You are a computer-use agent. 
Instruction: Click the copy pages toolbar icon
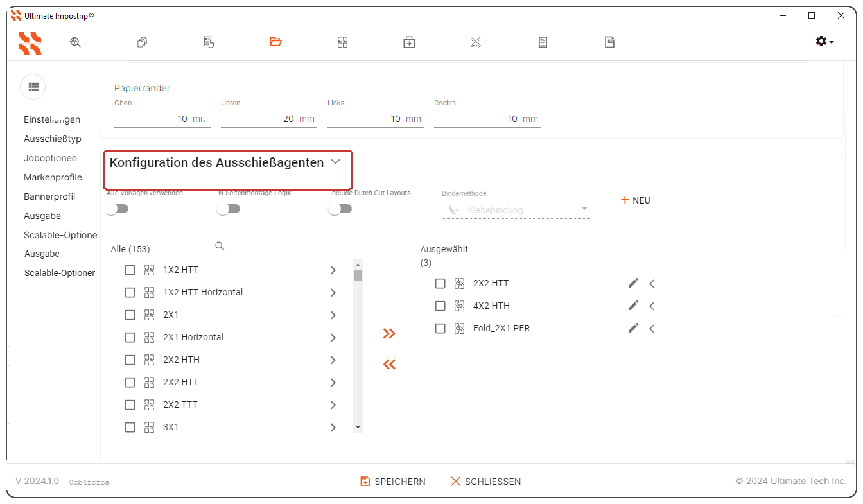142,42
